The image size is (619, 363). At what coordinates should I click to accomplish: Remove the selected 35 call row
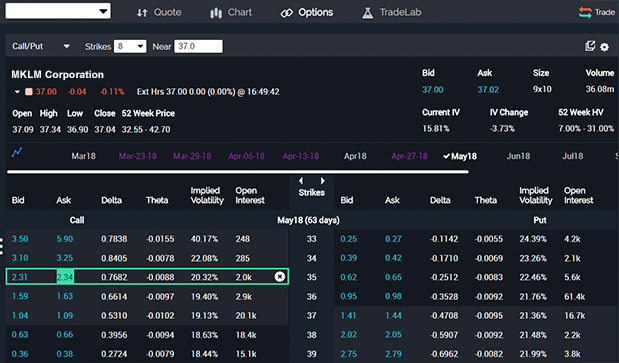click(279, 277)
